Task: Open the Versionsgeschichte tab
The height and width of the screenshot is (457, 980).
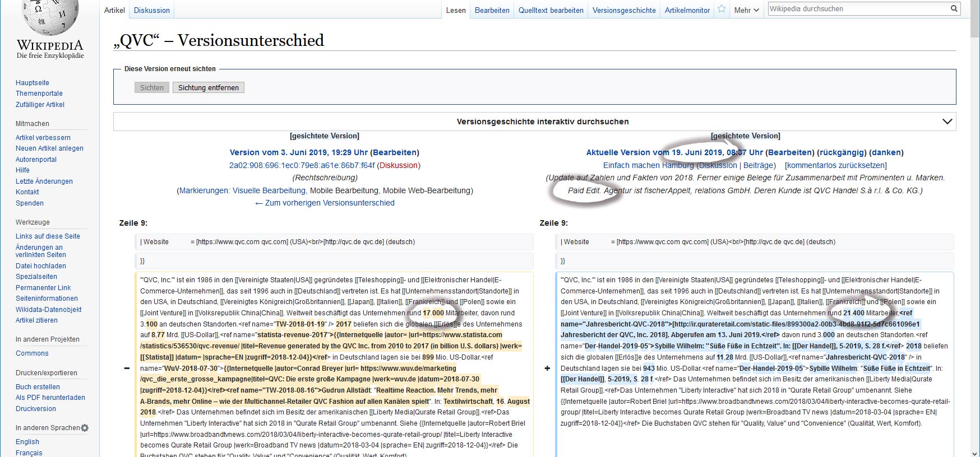Action: tap(623, 10)
